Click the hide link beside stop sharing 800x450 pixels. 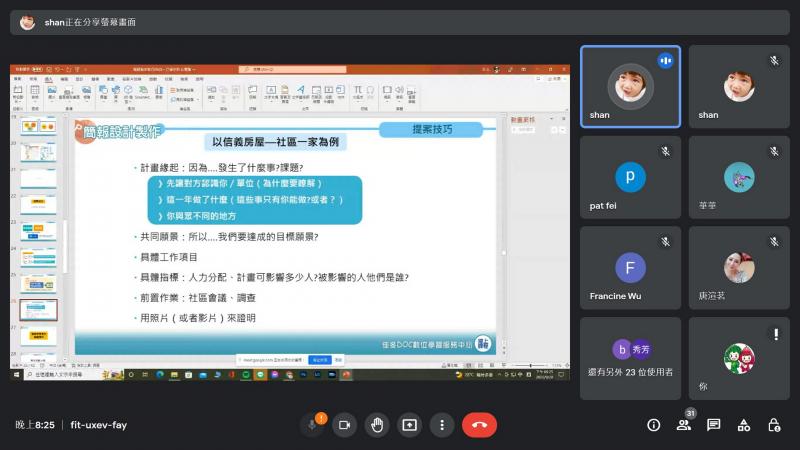[x=338, y=360]
